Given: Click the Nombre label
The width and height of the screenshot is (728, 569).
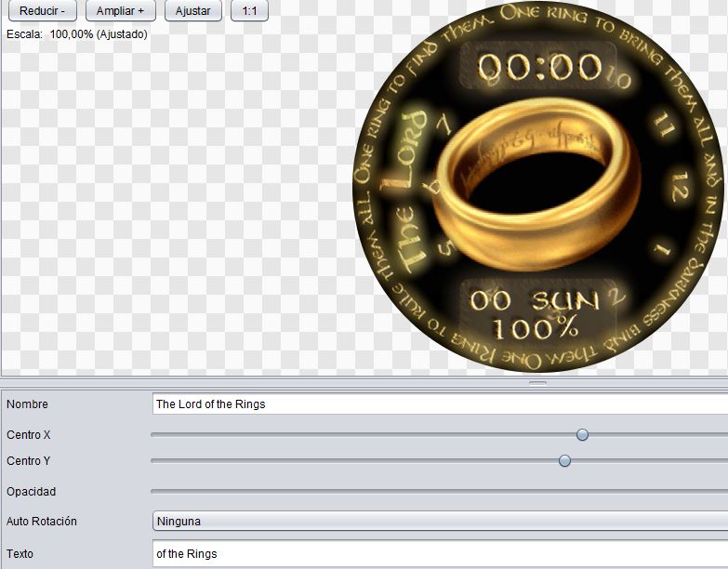Looking at the screenshot, I should coord(27,404).
